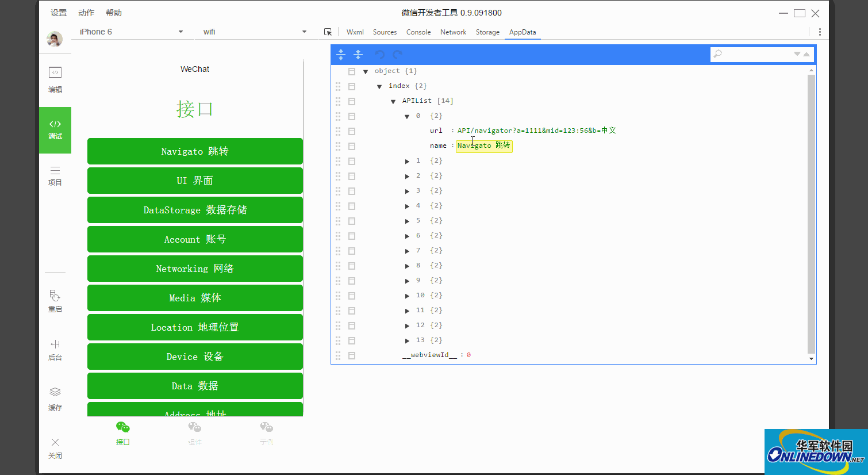Tap the Networking 网络 green button
The width and height of the screenshot is (868, 475).
[x=195, y=269]
